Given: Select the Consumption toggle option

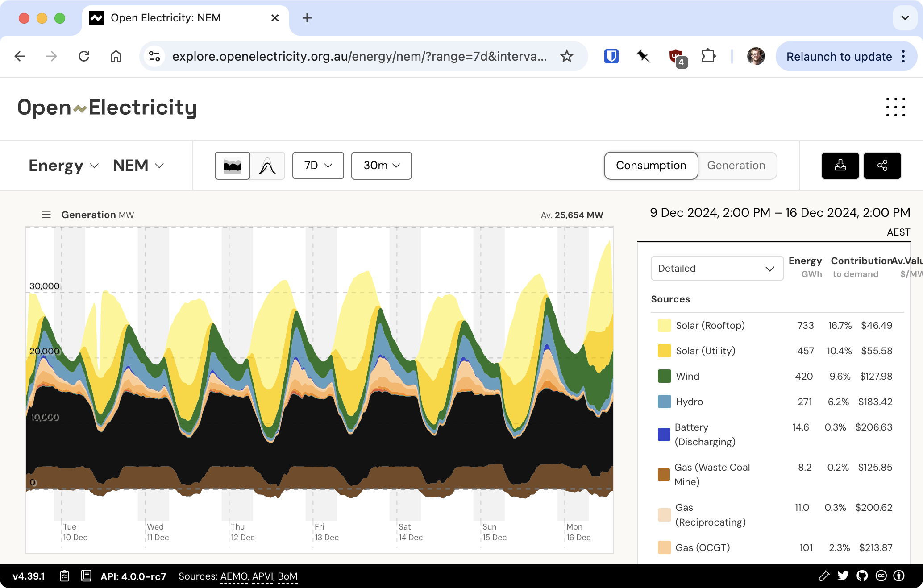Looking at the screenshot, I should pos(651,166).
